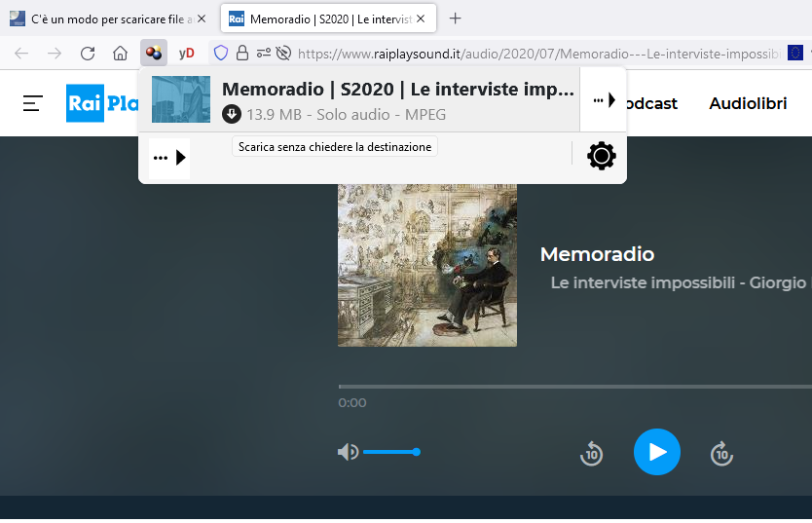Open Video DownloadHelper extension icon
This screenshot has height=523, width=812.
pos(153,53)
